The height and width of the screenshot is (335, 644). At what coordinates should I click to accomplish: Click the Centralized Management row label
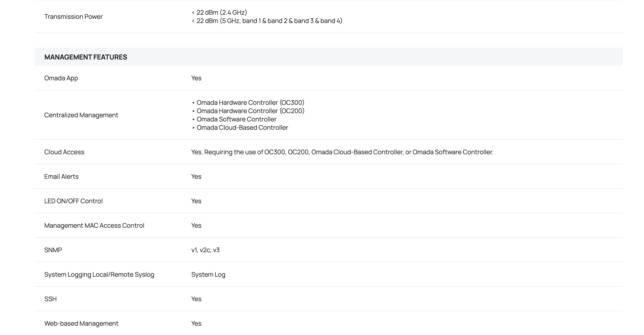coord(81,115)
